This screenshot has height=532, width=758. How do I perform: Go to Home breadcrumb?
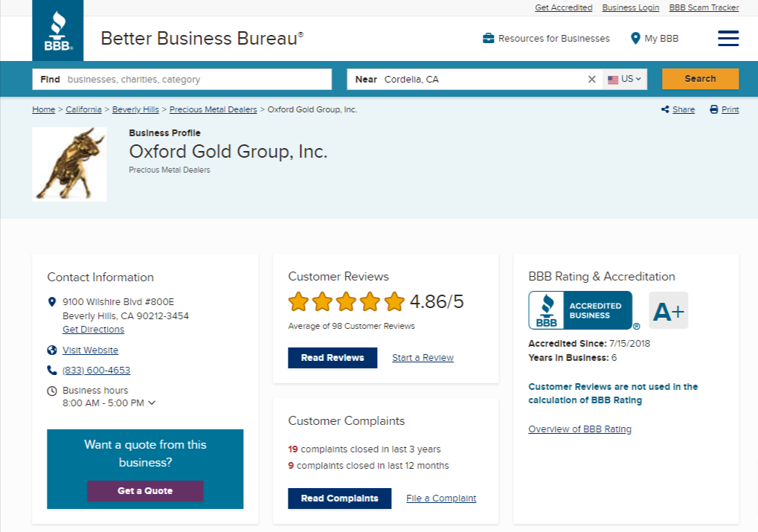[x=43, y=110]
